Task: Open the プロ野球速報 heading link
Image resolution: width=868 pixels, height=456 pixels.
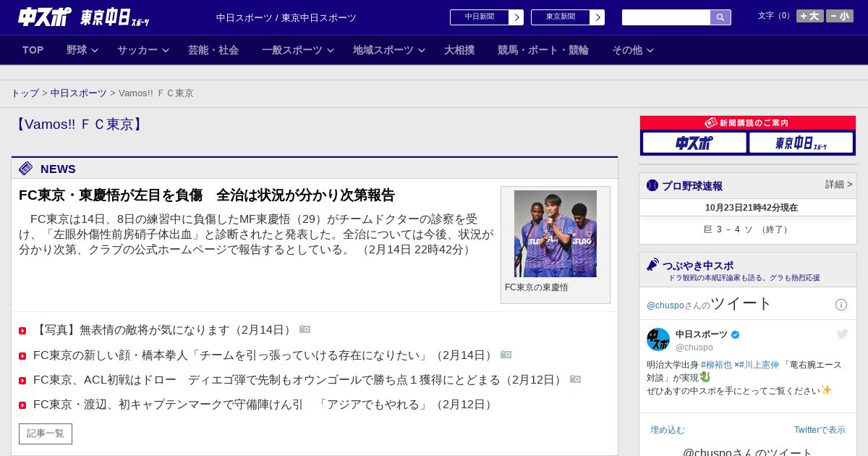Action: [692, 186]
